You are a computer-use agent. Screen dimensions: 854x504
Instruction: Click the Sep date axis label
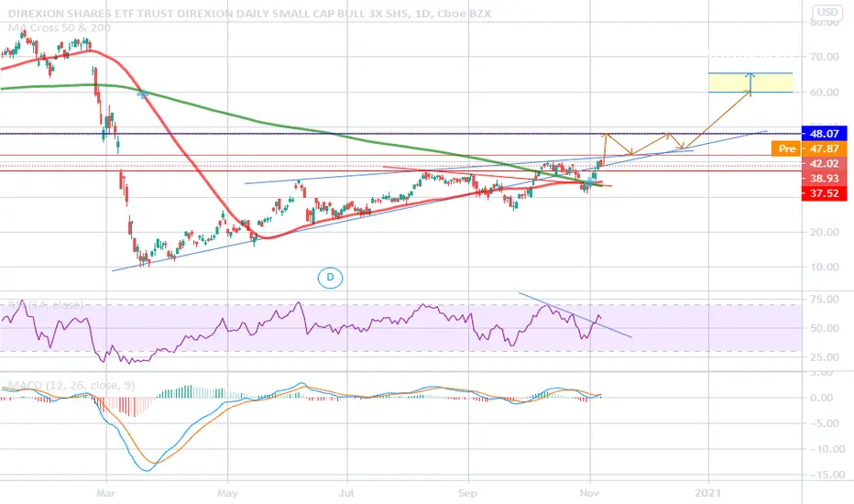click(468, 493)
